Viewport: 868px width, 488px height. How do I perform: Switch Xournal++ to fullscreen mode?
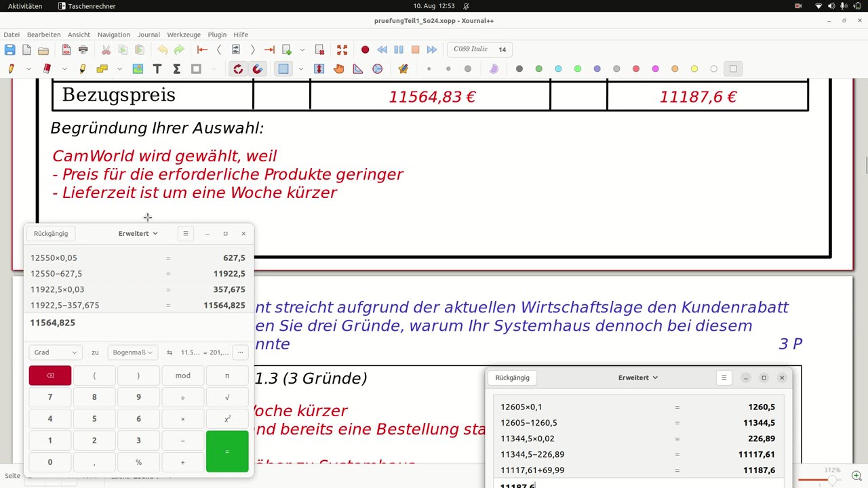point(342,49)
